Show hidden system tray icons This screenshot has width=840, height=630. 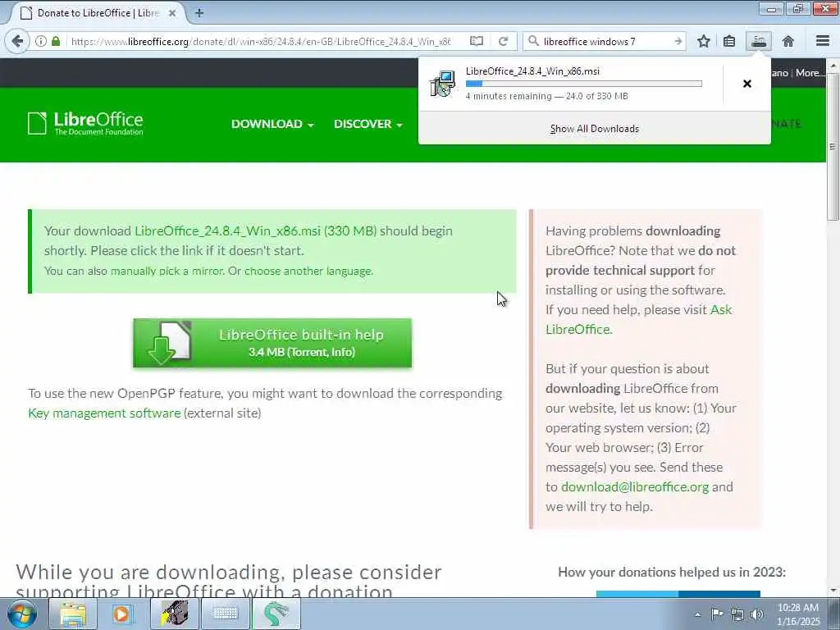click(697, 614)
